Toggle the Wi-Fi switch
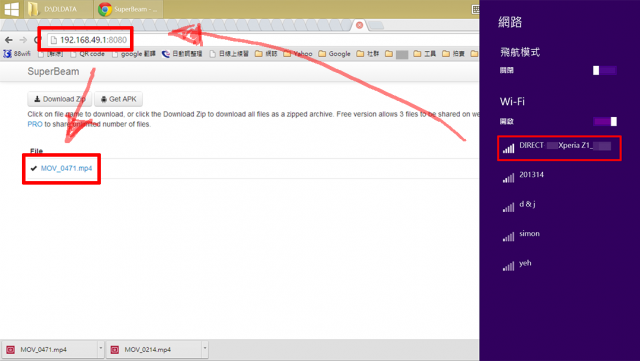 pos(604,121)
